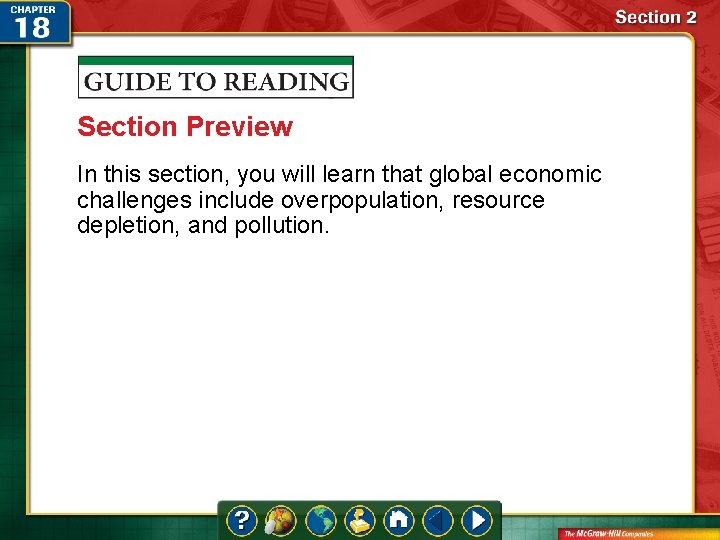Click the McGraw-Hill Companies logo

tap(609, 534)
